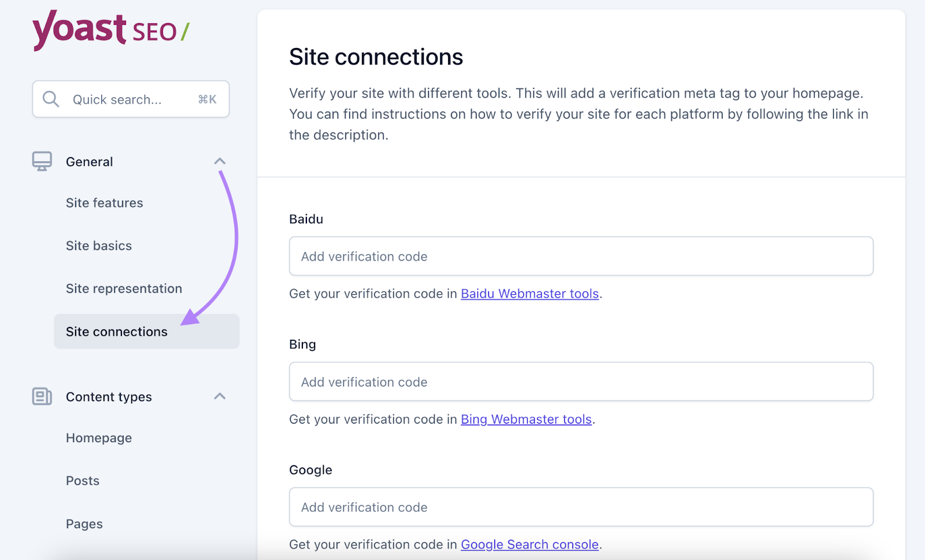
Task: Open the Google Search console link
Action: click(x=530, y=544)
